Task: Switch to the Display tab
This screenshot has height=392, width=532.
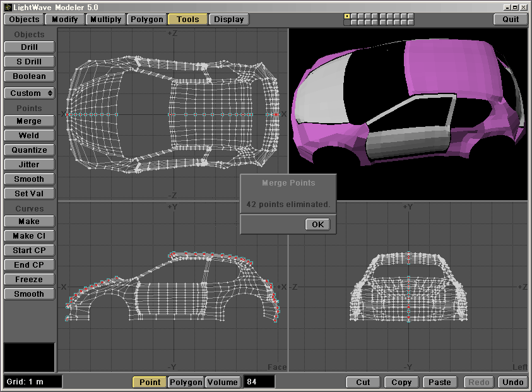Action: coord(228,20)
